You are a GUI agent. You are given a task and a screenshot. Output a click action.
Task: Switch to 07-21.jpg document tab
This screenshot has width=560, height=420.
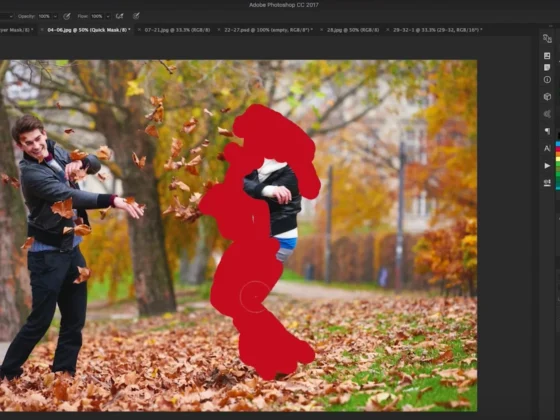[177, 30]
